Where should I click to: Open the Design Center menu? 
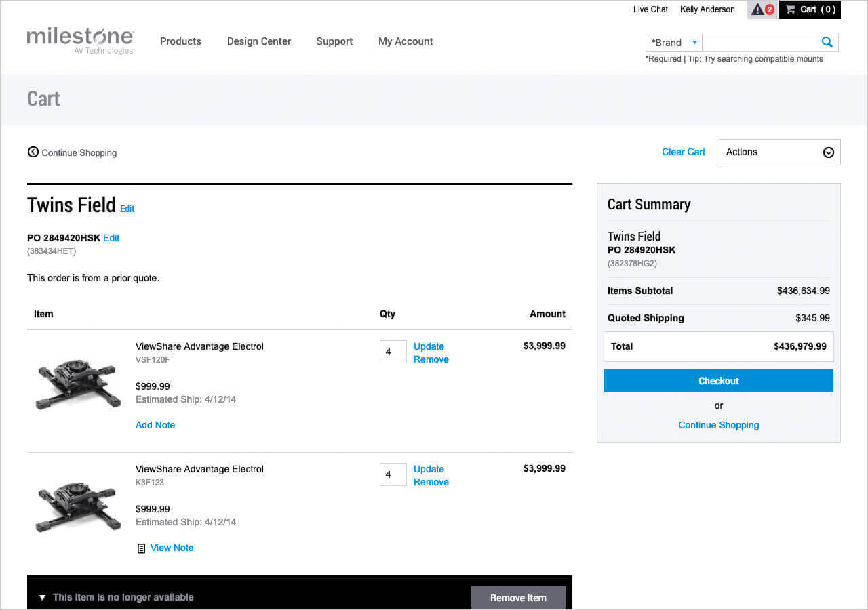coord(259,41)
